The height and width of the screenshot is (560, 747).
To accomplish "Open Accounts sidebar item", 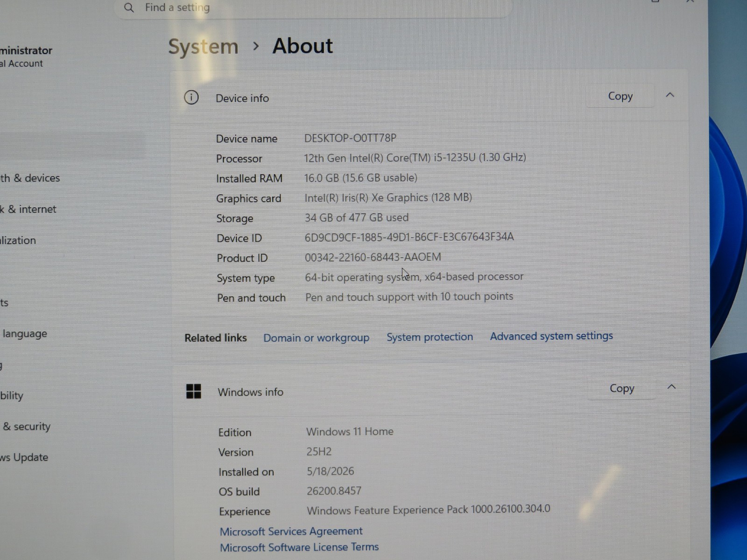I will tap(4, 302).
